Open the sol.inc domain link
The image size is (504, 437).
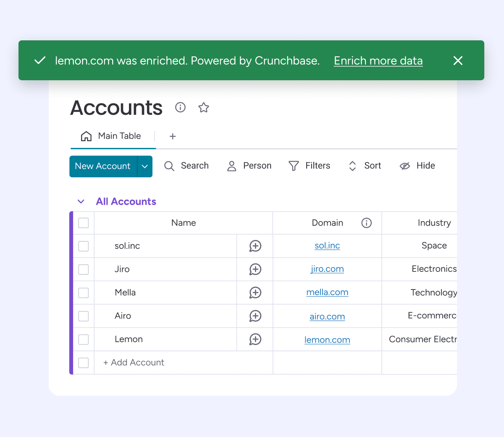click(327, 246)
